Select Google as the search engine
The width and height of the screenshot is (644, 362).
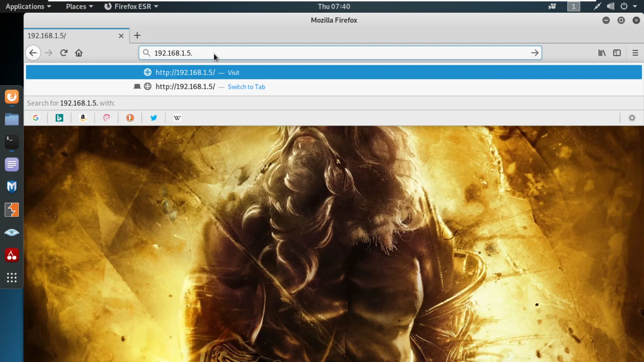pyautogui.click(x=36, y=118)
